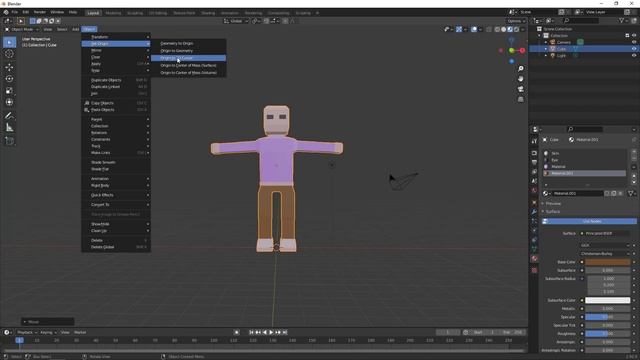640x360 pixels.
Task: Click the red X axis on the gizmo
Action: coord(522,50)
